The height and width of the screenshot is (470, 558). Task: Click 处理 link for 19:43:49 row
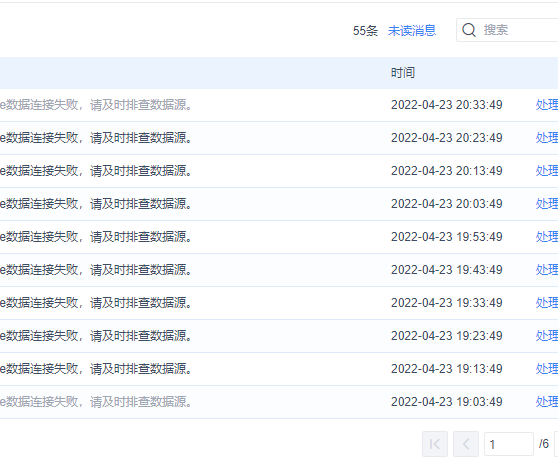coord(547,270)
